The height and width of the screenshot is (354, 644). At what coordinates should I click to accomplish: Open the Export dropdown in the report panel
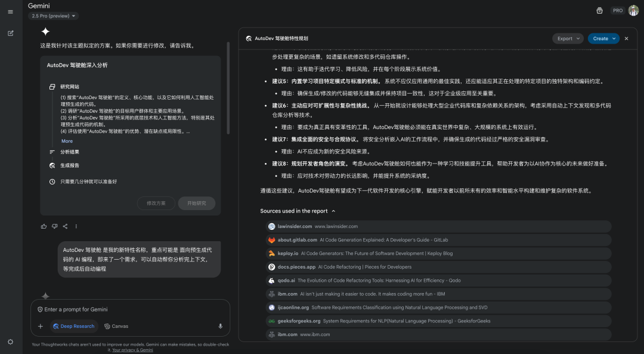click(567, 38)
